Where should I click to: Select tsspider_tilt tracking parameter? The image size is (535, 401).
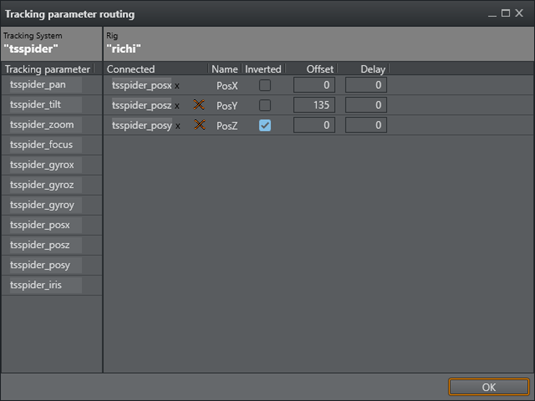(46, 105)
